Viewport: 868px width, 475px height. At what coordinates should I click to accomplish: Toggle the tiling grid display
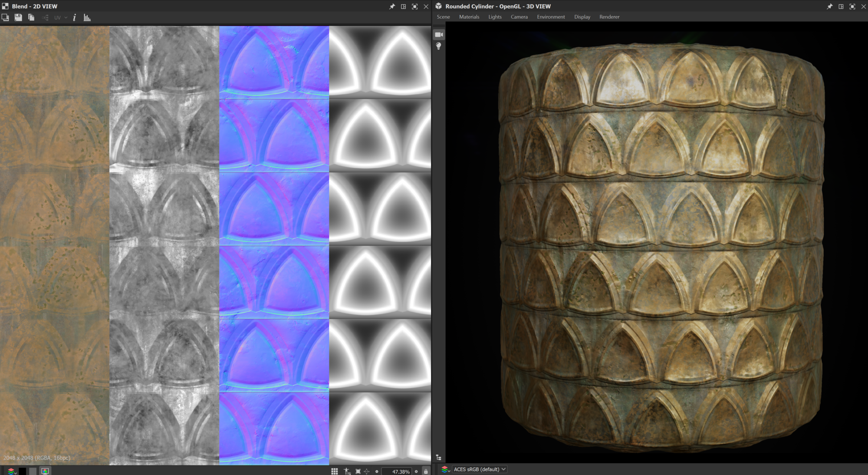(334, 471)
